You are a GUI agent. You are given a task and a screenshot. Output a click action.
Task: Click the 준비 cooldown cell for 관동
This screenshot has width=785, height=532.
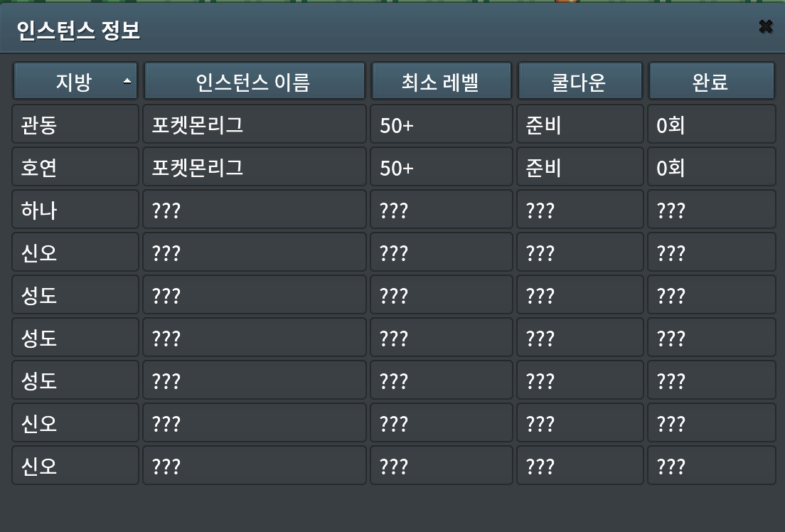click(x=580, y=125)
